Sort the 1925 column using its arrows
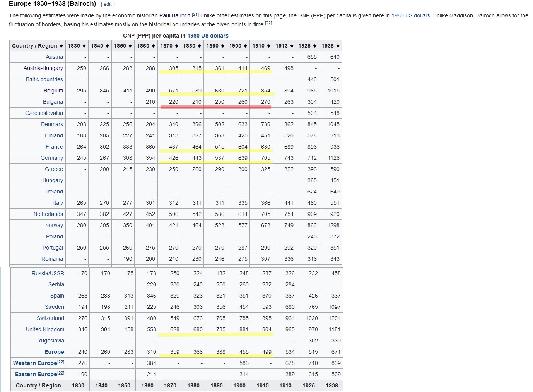The image size is (533, 392). click(x=314, y=46)
